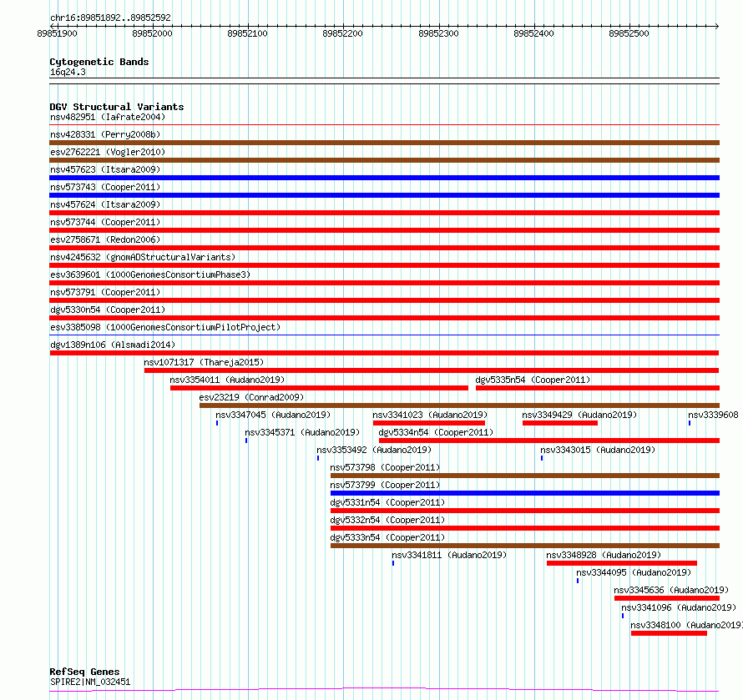Select the nsv573743 (Cooper2011) label
Viewport: 743px width, 700px height.
pos(105,187)
